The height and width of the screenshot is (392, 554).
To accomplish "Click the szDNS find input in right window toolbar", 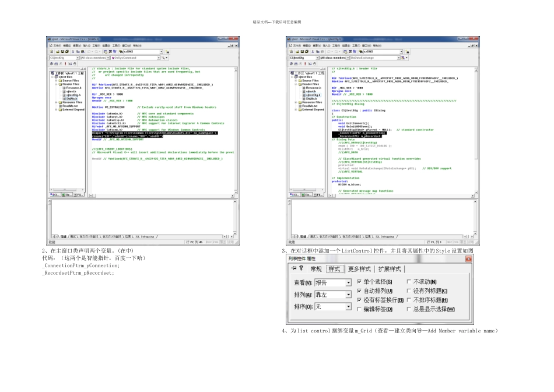I will coord(383,51).
